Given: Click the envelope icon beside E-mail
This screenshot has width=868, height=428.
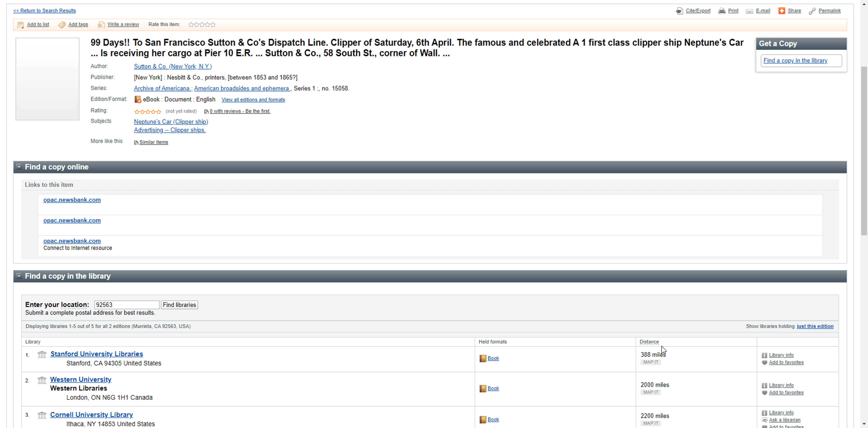Looking at the screenshot, I should pos(749,11).
